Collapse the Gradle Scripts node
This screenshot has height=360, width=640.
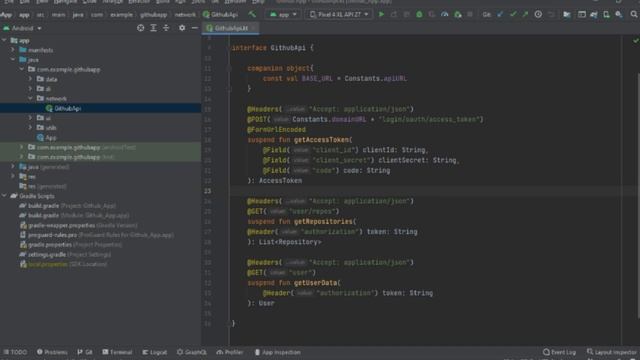pos(4,196)
